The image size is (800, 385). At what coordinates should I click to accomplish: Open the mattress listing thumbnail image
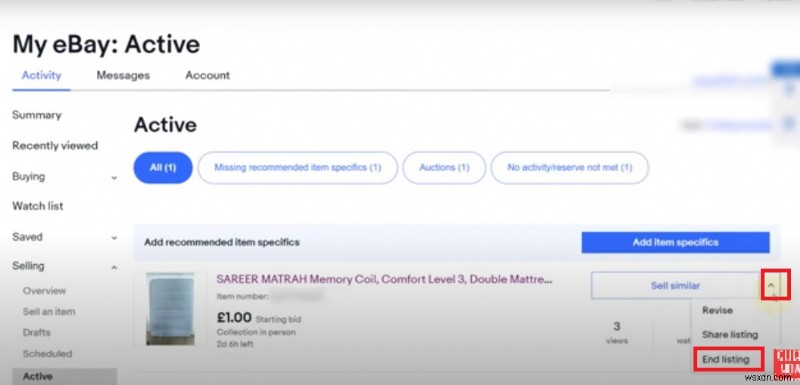pos(170,309)
